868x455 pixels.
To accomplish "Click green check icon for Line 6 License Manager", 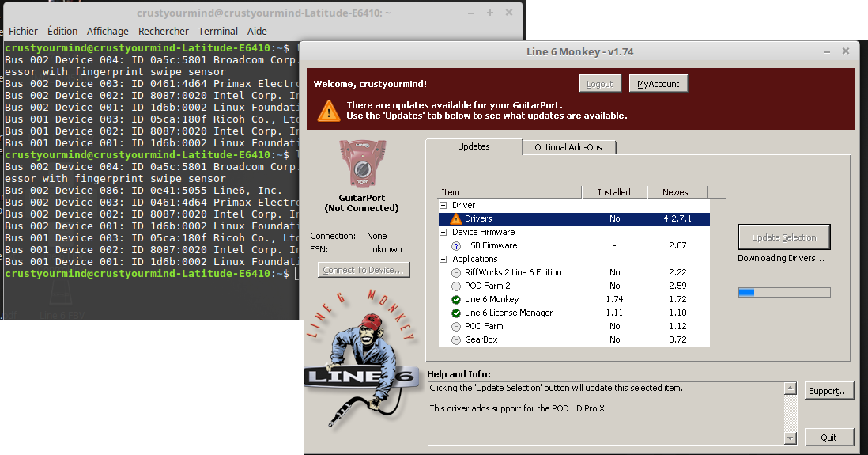I will tap(456, 313).
